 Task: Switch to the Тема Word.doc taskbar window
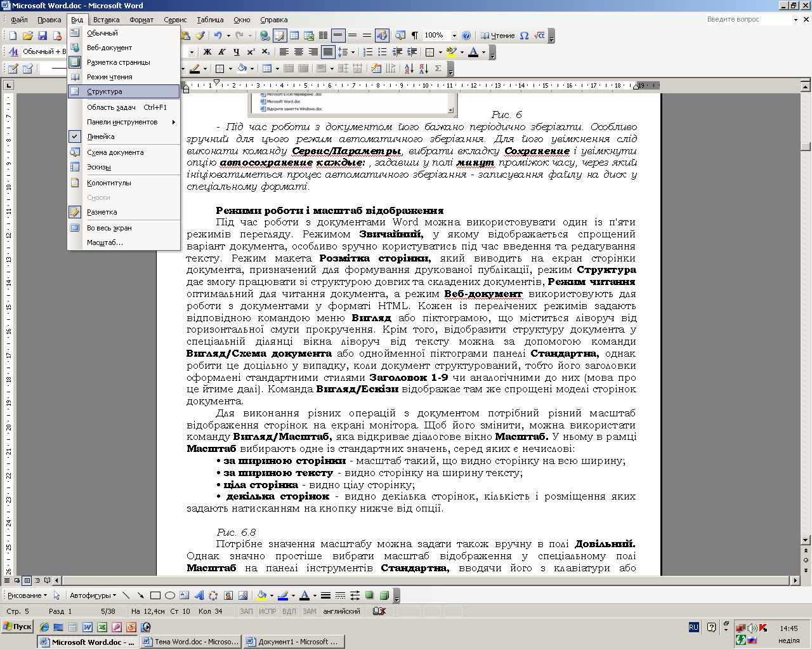click(190, 642)
